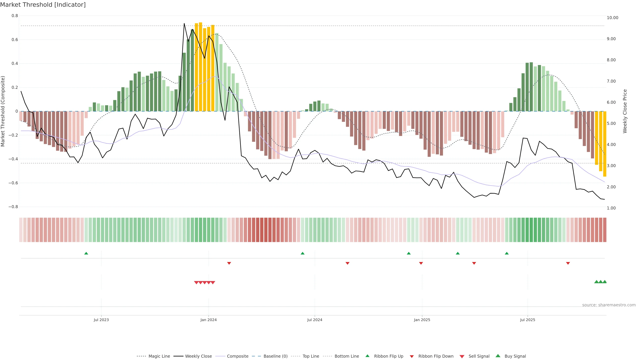Click the first red sell signal triangle
This screenshot has height=362, width=644.
pyautogui.click(x=196, y=283)
